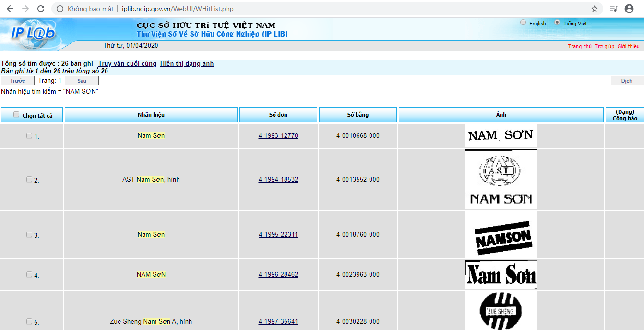Click registration number 4-0023963-000
This screenshot has height=330, width=644.
[x=358, y=274]
